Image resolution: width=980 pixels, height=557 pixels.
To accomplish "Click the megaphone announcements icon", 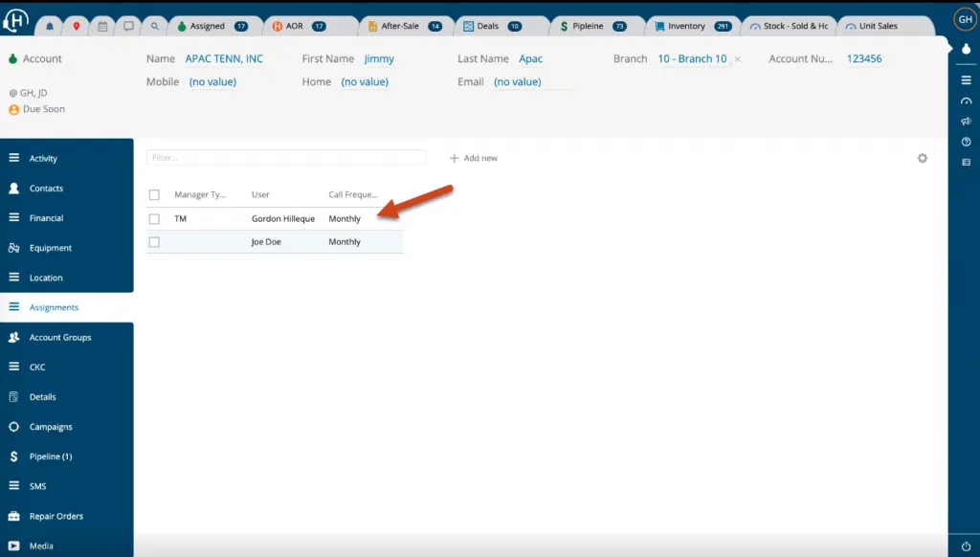I will [966, 122].
